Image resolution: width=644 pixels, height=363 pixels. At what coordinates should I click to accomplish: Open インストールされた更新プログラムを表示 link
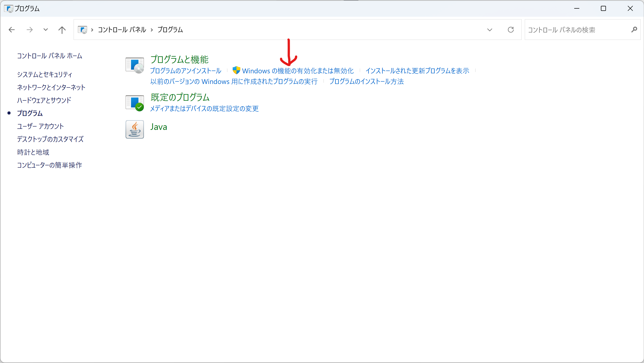click(417, 71)
